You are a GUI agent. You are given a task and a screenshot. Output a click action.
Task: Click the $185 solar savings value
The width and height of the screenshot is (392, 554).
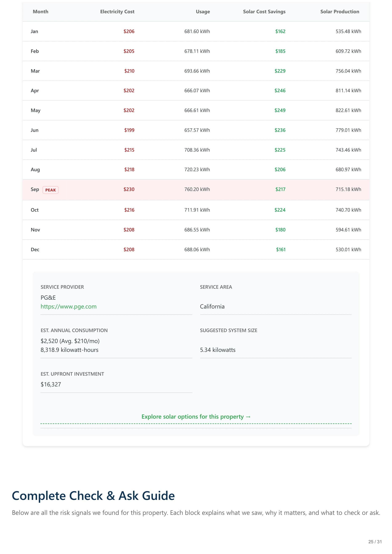coord(280,51)
